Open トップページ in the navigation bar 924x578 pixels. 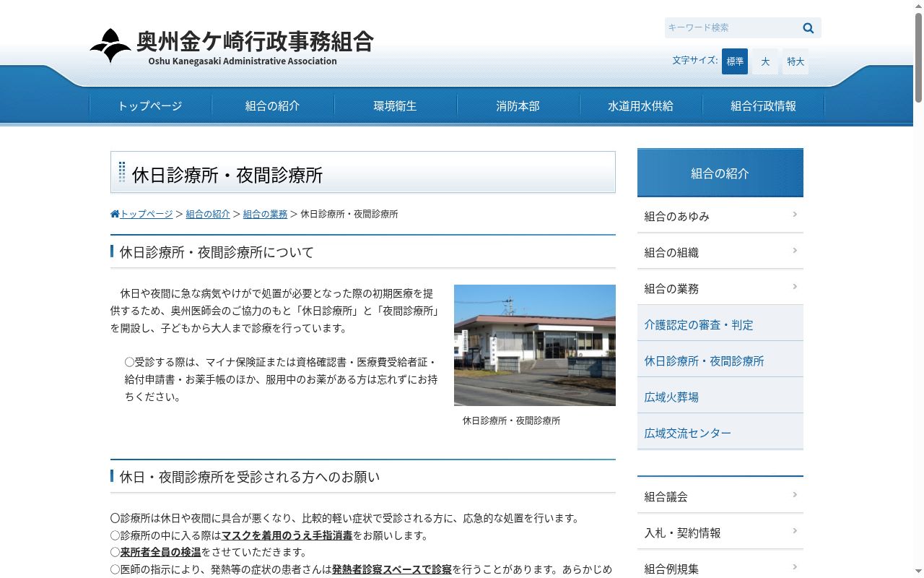point(150,106)
